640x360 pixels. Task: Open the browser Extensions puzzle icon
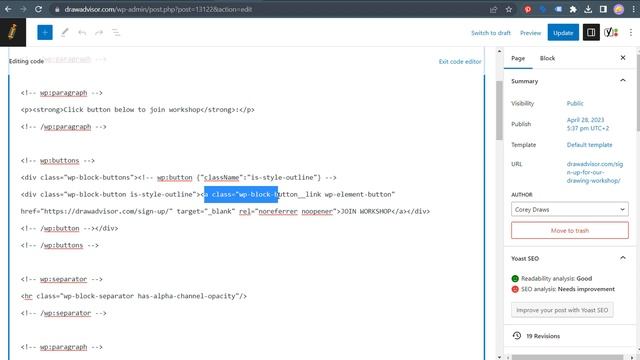click(573, 9)
